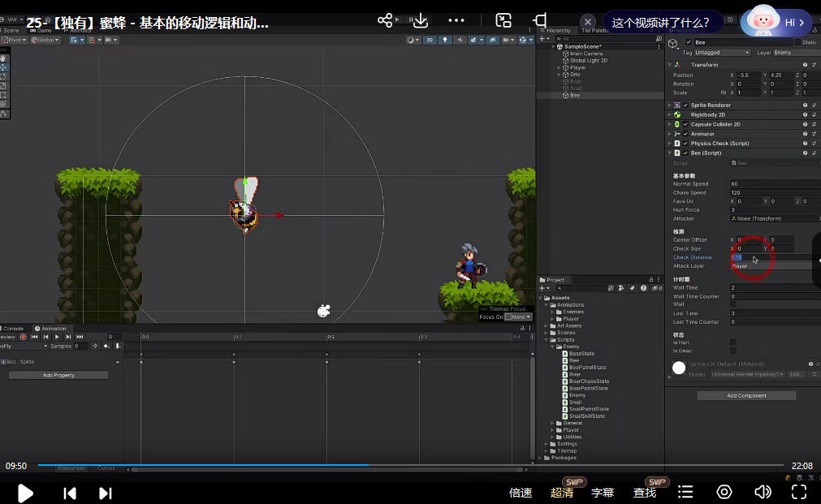Switch to the Console tab
821x504 pixels.
[14, 329]
